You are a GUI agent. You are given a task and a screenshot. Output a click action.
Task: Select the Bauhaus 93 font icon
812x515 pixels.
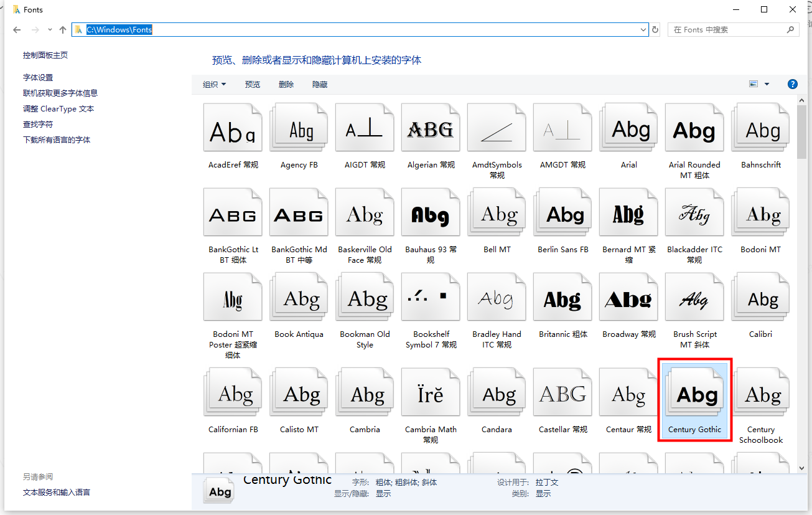(x=431, y=215)
